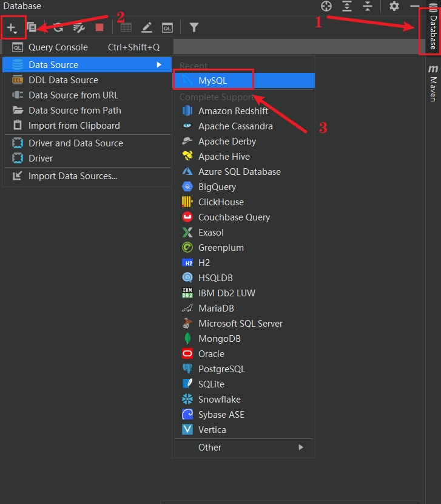441x504 pixels.
Task: Click the Filter funnel icon
Action: 194,27
